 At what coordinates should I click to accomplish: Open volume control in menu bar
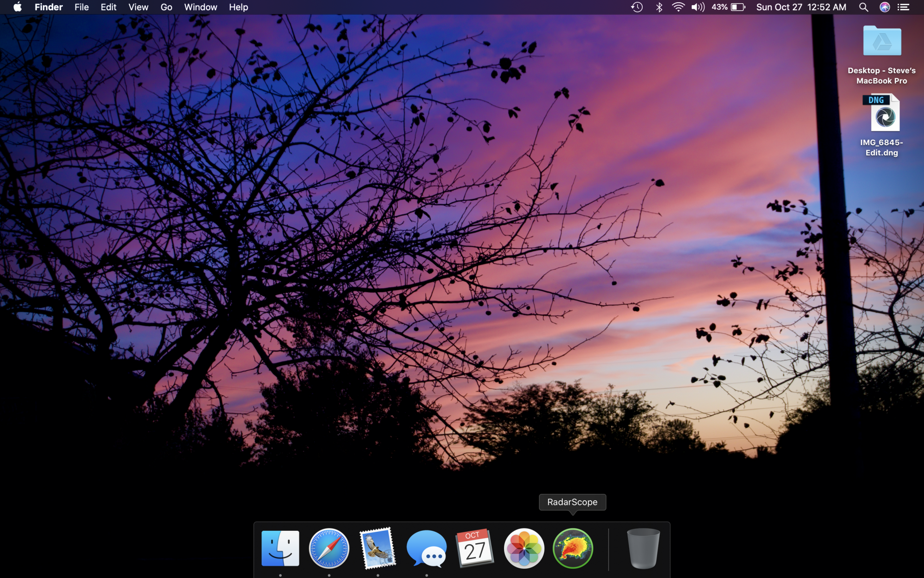pyautogui.click(x=698, y=7)
